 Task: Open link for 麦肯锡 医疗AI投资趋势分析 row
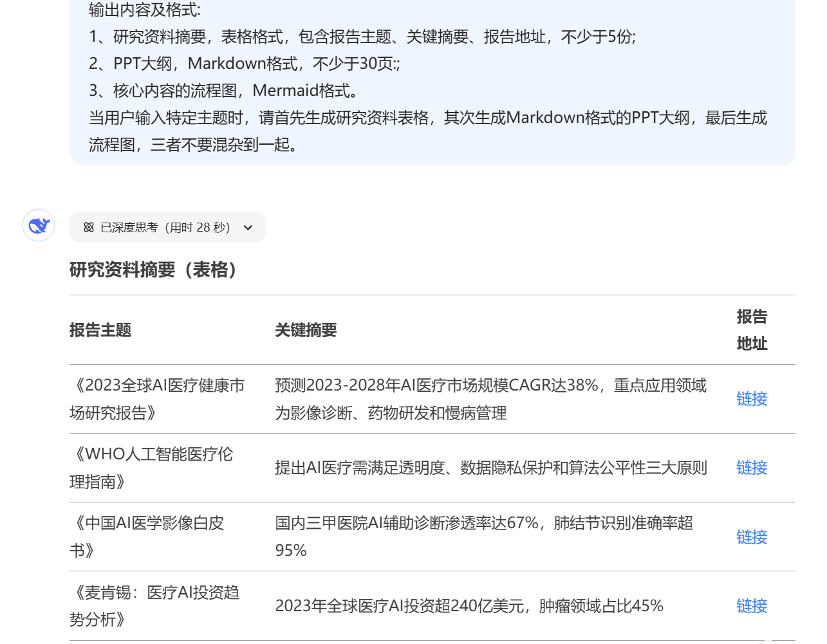coord(751,605)
